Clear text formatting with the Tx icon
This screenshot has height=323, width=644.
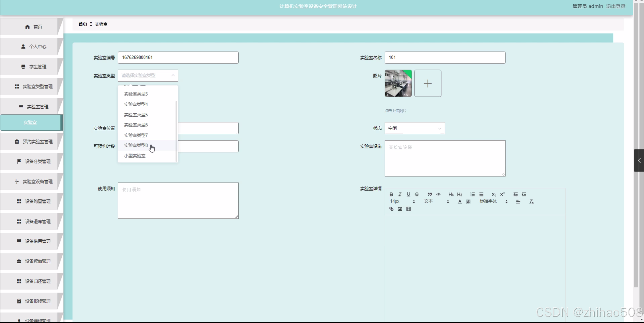tap(531, 202)
